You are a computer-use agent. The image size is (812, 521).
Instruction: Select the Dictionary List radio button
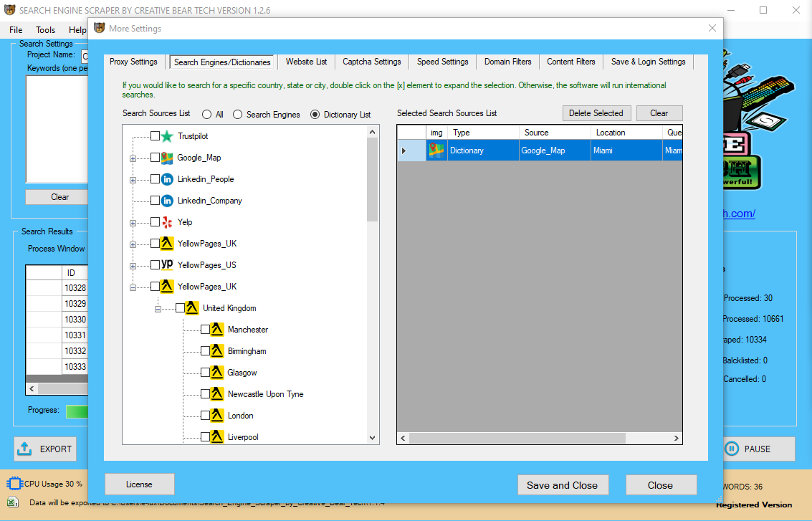coord(315,115)
